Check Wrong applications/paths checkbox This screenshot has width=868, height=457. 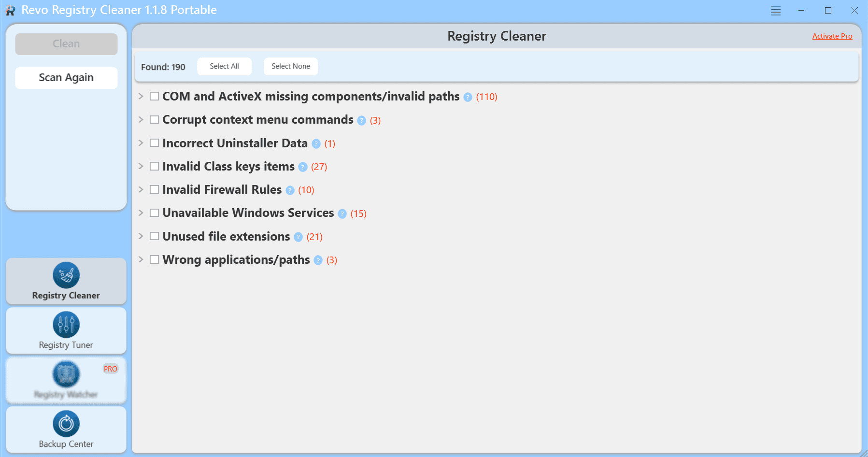coord(154,259)
